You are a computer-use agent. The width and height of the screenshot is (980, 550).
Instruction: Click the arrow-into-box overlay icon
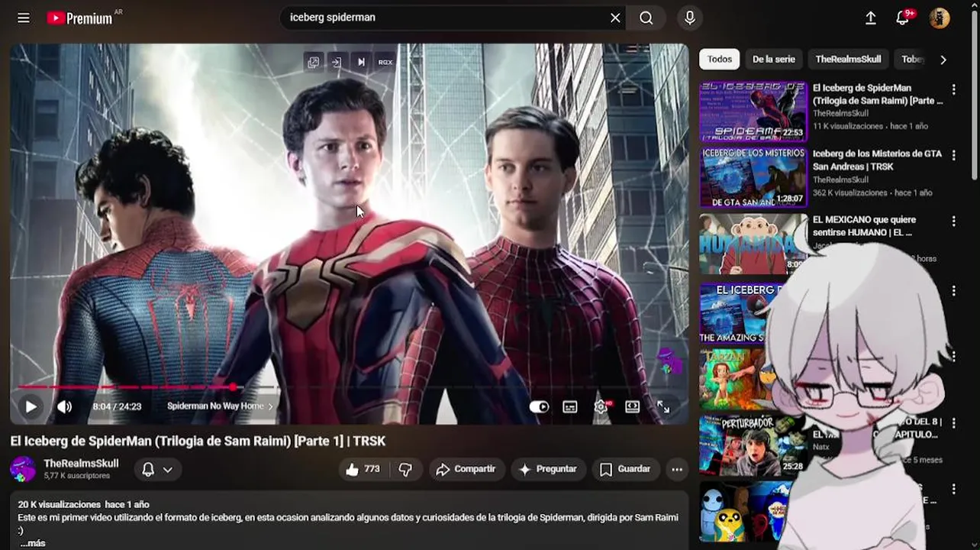337,63
